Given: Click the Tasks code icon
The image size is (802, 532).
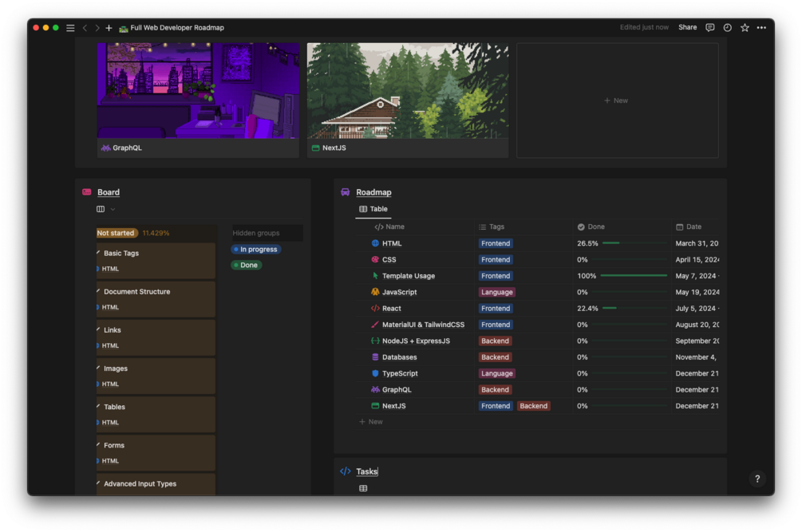Looking at the screenshot, I should [346, 471].
